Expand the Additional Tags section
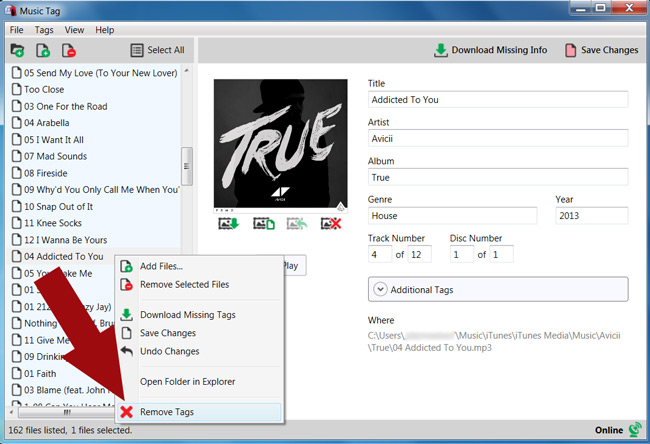Screen dimensions: 650x444 pyautogui.click(x=498, y=289)
